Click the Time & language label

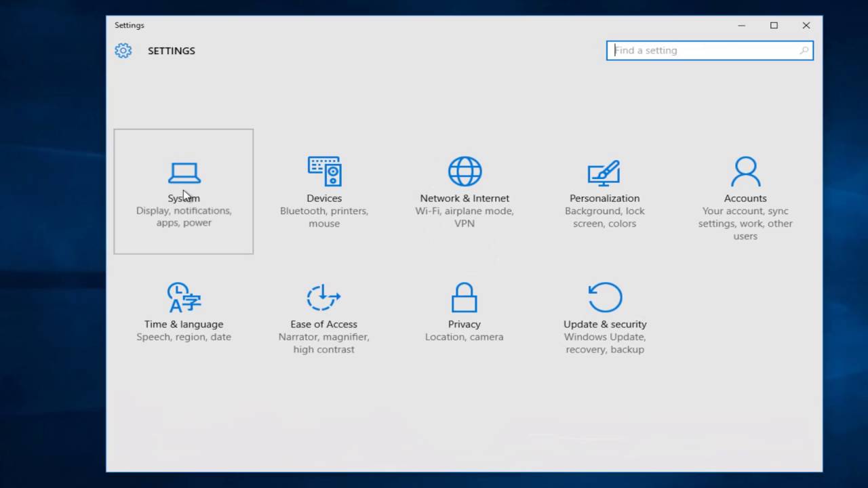point(184,324)
